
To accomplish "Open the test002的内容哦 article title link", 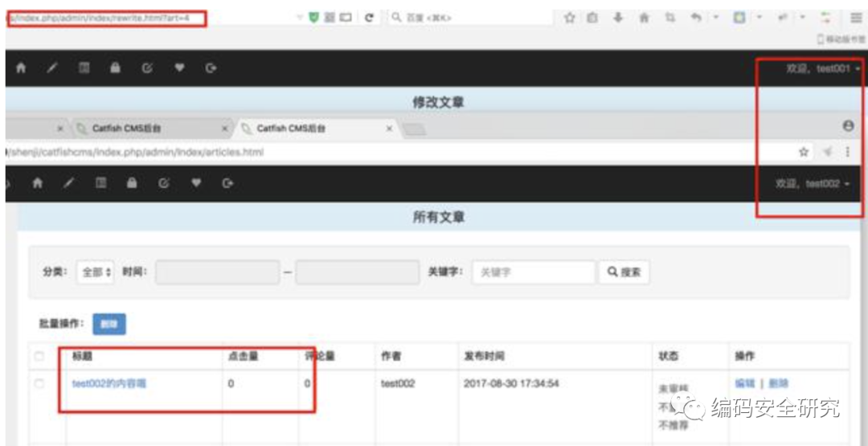I will pos(109,383).
